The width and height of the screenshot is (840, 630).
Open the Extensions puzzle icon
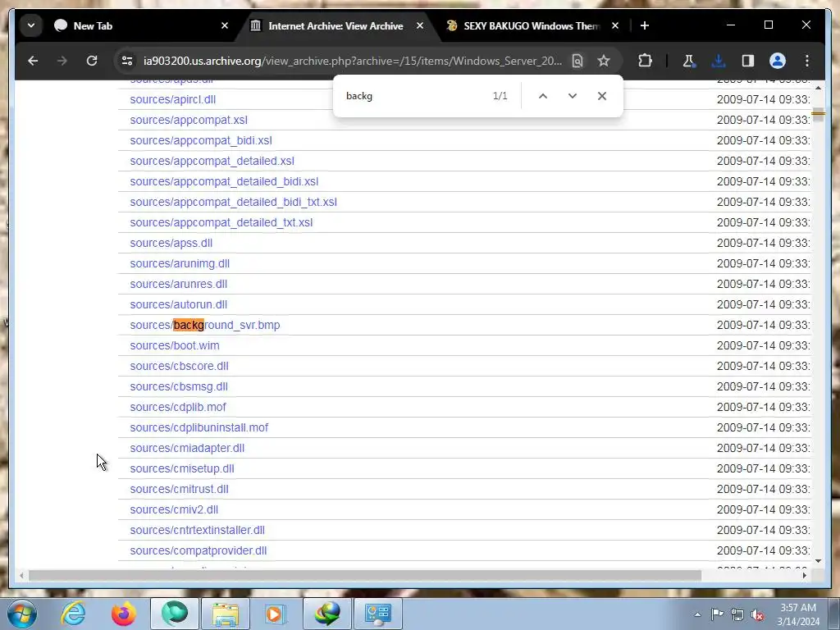click(645, 61)
